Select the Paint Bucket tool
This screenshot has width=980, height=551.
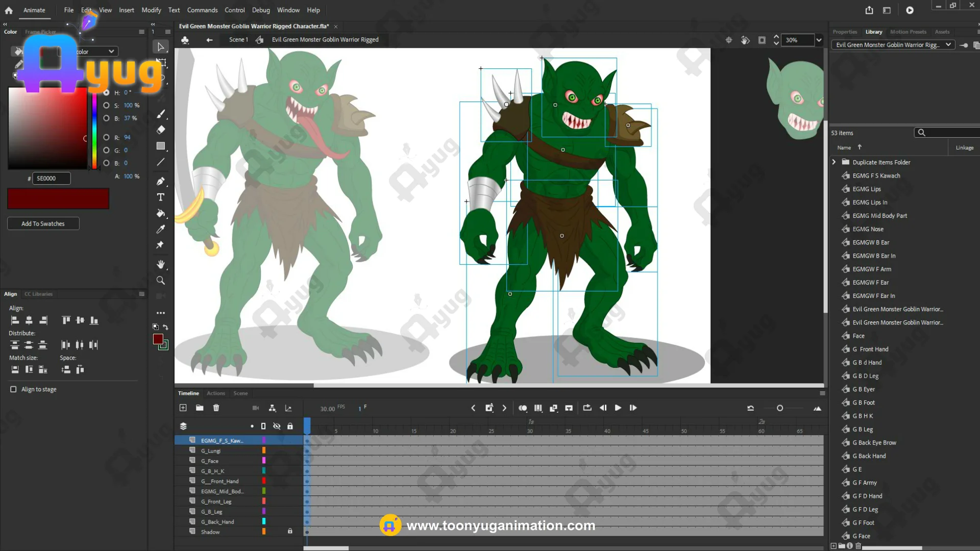tap(161, 213)
